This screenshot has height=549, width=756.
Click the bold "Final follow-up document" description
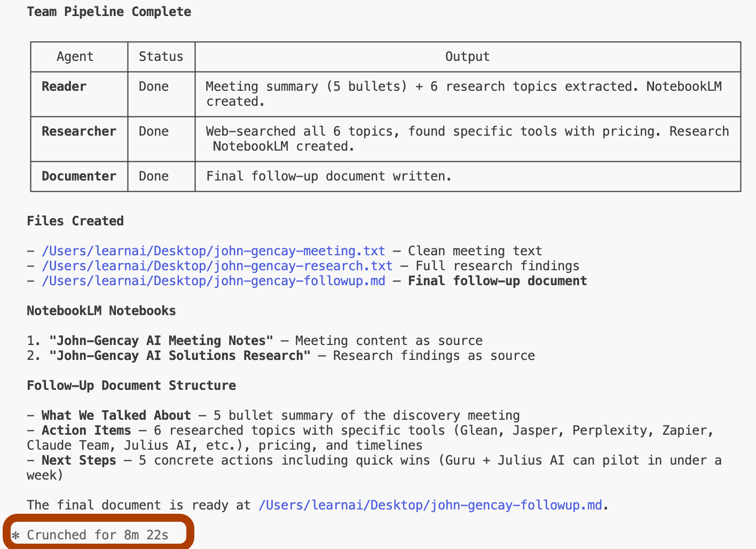(498, 281)
